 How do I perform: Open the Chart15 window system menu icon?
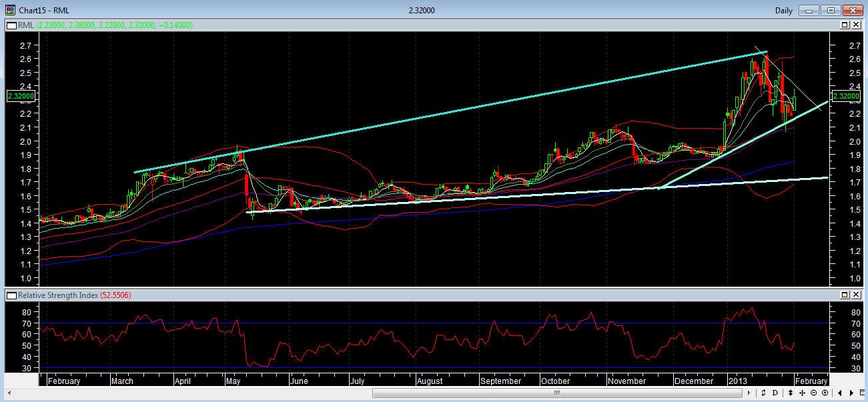(10, 10)
